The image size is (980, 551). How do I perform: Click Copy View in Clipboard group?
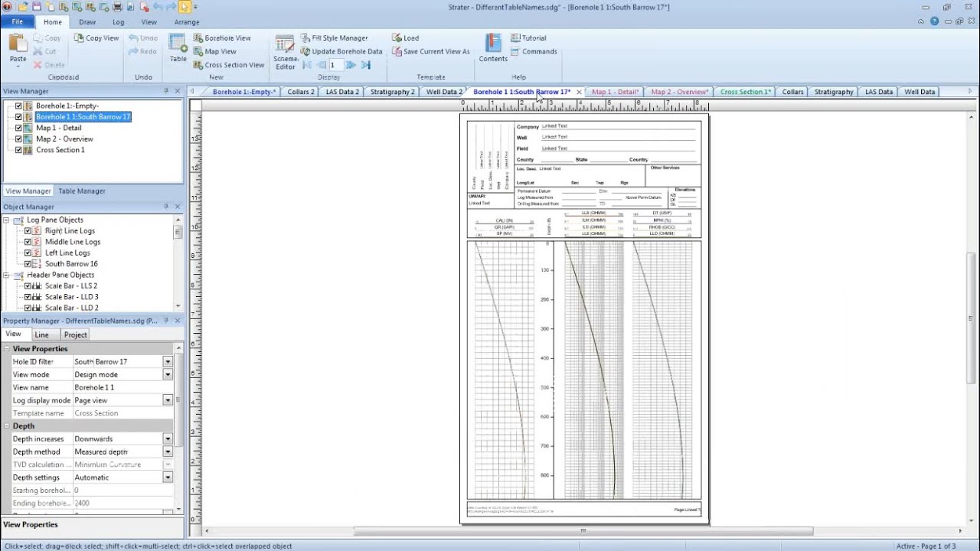[x=97, y=37]
